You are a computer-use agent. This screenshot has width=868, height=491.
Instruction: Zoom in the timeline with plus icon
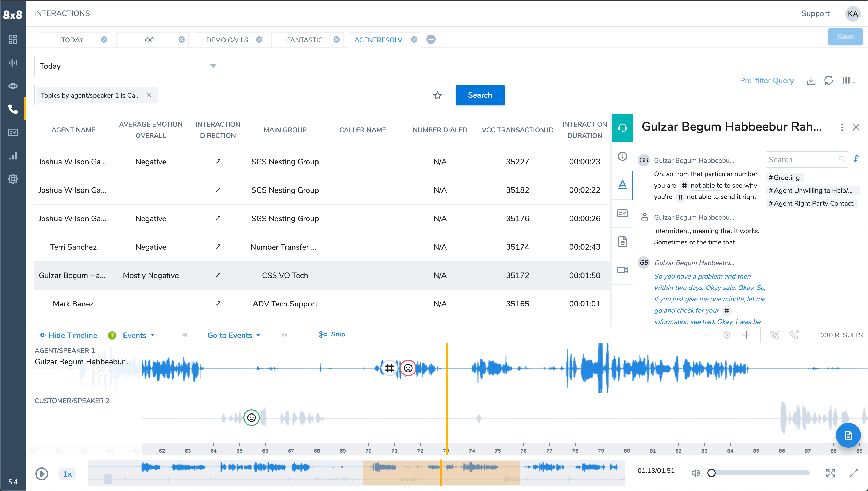tap(746, 335)
